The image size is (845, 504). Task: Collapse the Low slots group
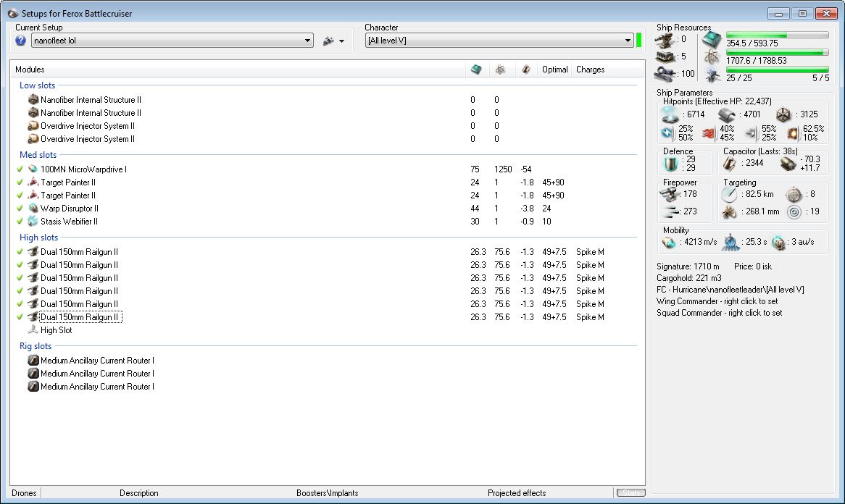click(37, 85)
